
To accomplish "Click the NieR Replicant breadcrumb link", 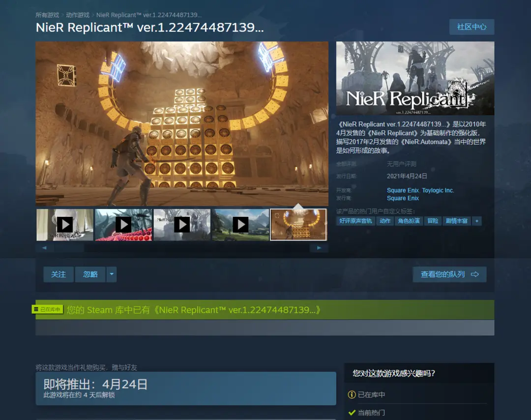I will click(x=148, y=15).
